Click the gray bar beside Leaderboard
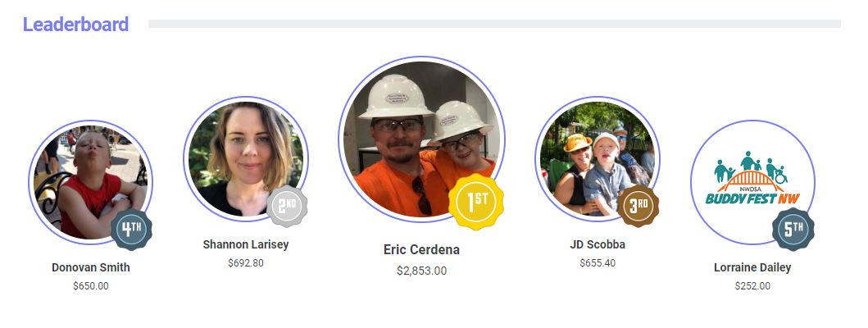 coord(494,24)
